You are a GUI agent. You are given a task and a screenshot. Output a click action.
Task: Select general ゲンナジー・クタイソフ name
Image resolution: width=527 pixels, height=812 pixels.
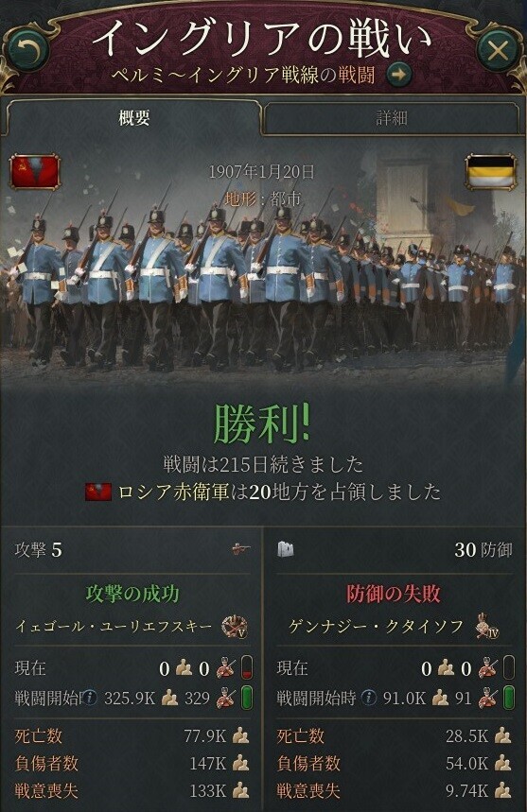coord(377,627)
